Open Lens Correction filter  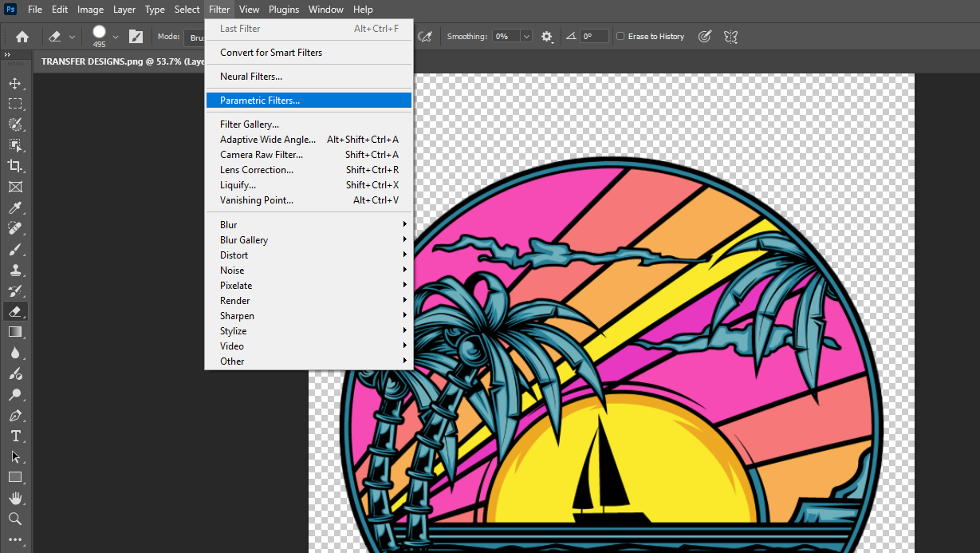(x=309, y=169)
